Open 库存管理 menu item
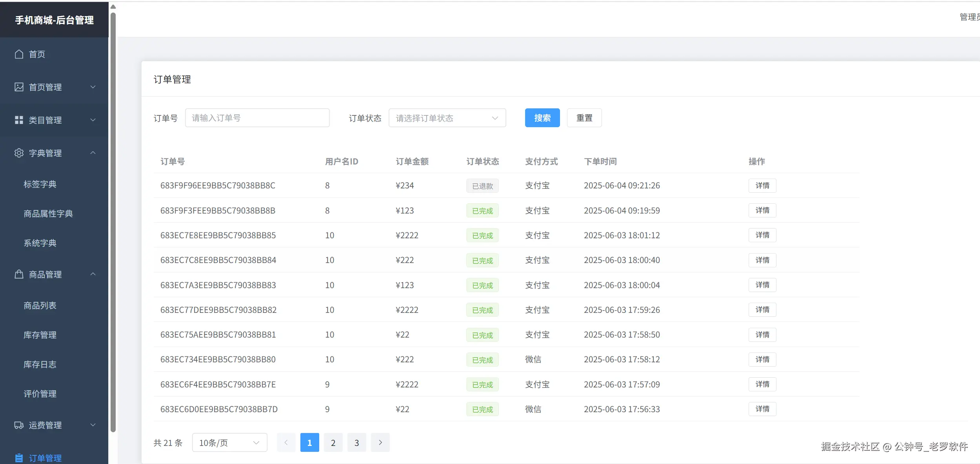This screenshot has width=980, height=464. [40, 335]
